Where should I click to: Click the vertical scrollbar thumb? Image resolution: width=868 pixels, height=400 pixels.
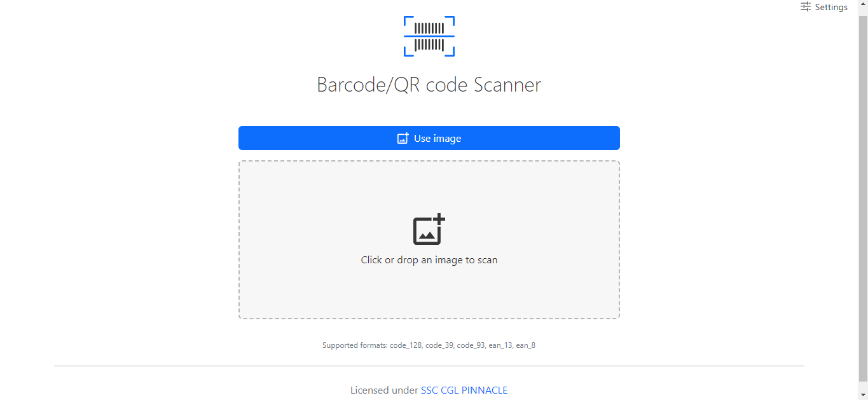[863, 197]
